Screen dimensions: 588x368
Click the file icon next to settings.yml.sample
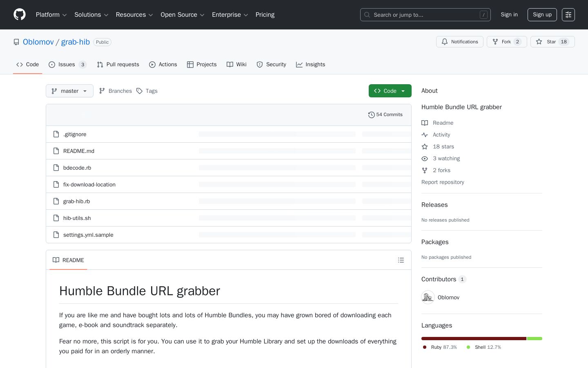[x=56, y=235]
